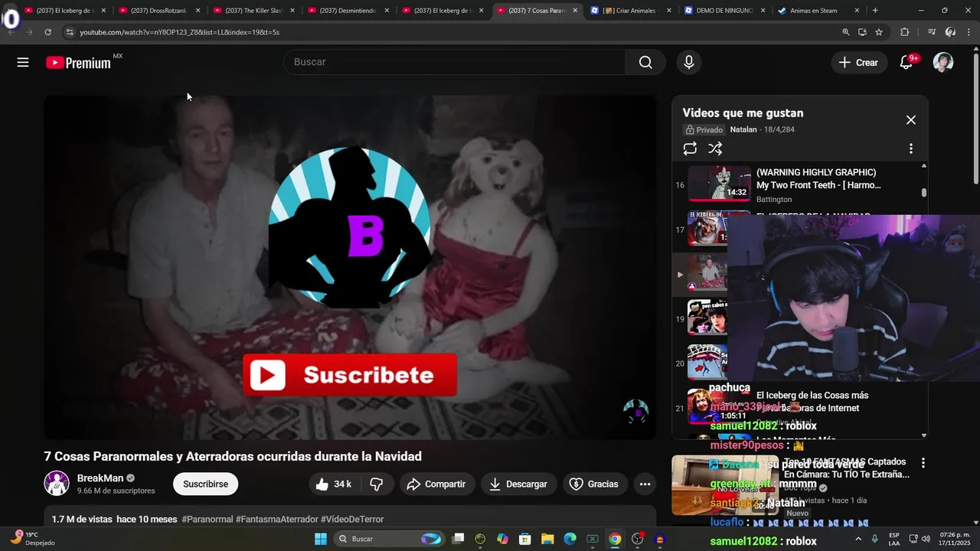This screenshot has width=980, height=551.
Task: Open browser extensions puzzle icon
Action: (905, 32)
